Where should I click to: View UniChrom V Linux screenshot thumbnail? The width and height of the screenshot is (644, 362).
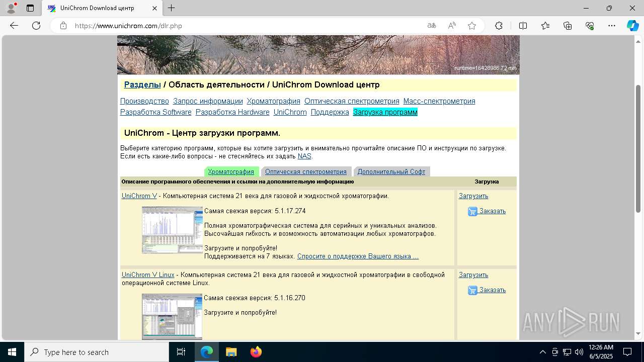(x=172, y=317)
